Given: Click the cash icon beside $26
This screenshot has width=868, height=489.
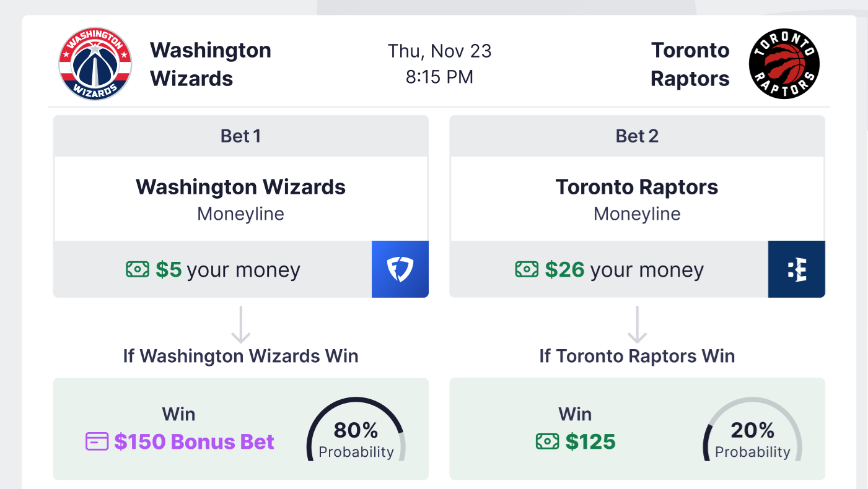Looking at the screenshot, I should (527, 269).
